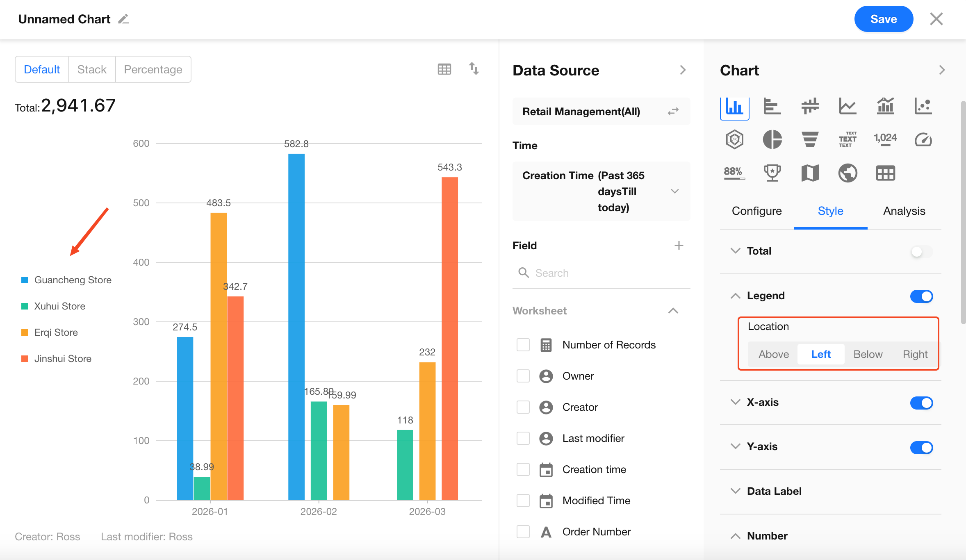Choose the world map globe icon
966x560 pixels.
848,173
